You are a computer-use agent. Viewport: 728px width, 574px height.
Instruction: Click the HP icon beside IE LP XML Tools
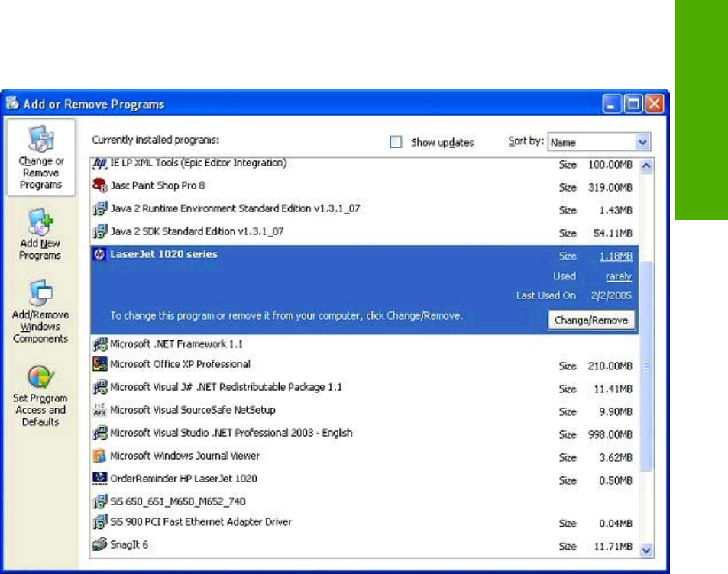coord(100,163)
